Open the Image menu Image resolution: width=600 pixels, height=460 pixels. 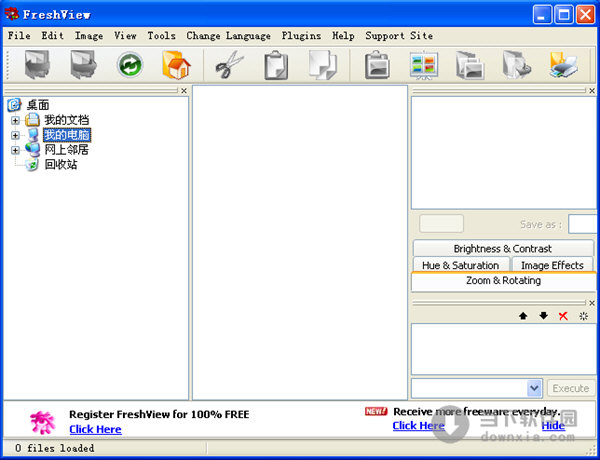89,36
